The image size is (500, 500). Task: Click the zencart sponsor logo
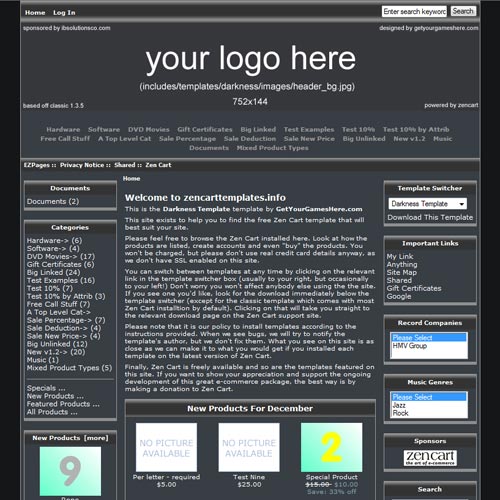tap(430, 458)
